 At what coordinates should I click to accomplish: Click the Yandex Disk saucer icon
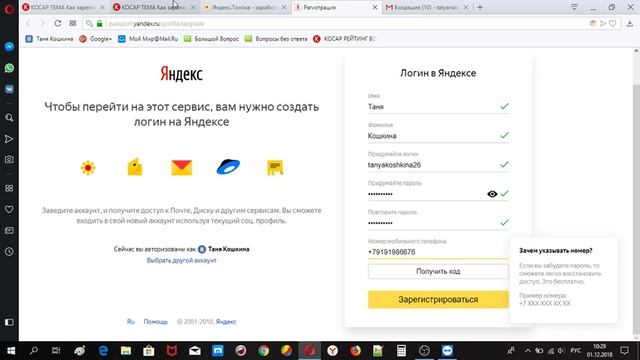tap(228, 167)
